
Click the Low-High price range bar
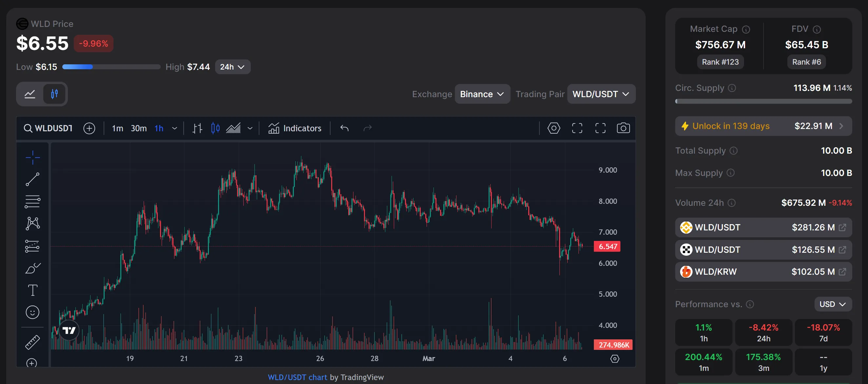pyautogui.click(x=111, y=67)
